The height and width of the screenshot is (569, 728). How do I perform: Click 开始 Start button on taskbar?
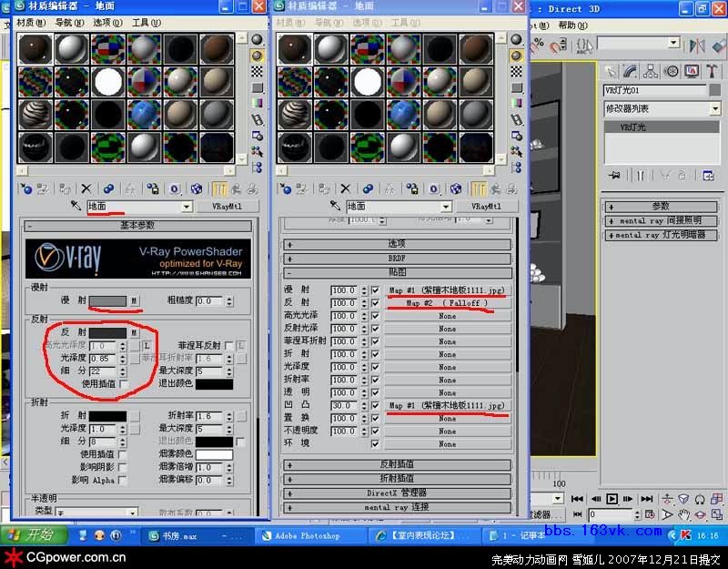(34, 535)
